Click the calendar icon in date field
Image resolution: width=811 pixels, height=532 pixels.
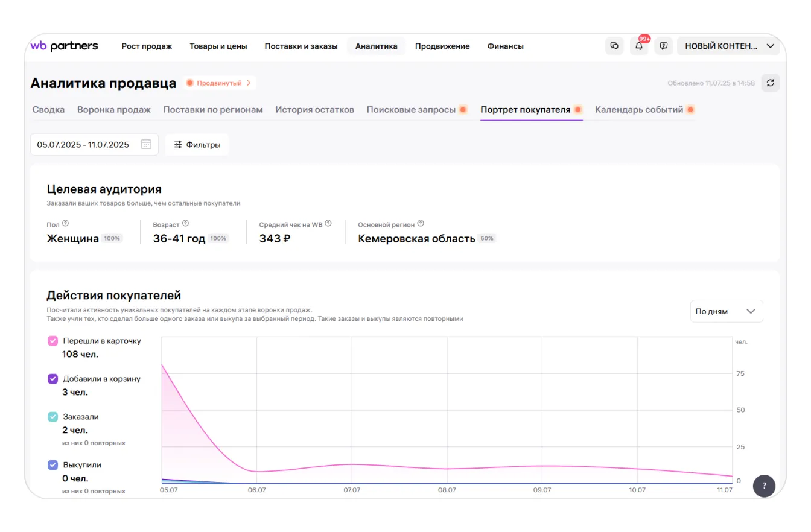[146, 144]
